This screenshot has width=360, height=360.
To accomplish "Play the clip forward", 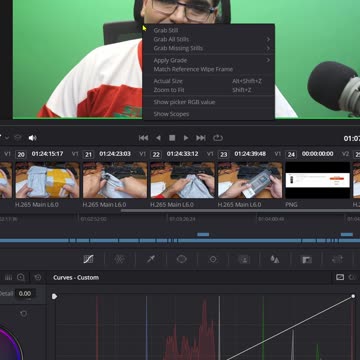I will [186, 138].
